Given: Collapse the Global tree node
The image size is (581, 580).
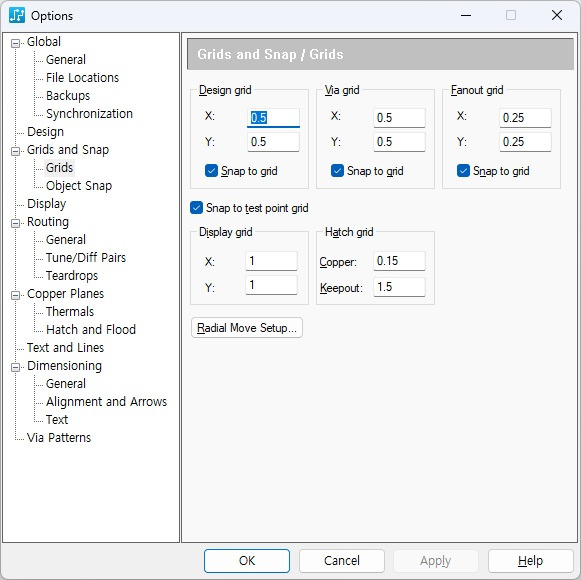Looking at the screenshot, I should 15,43.
